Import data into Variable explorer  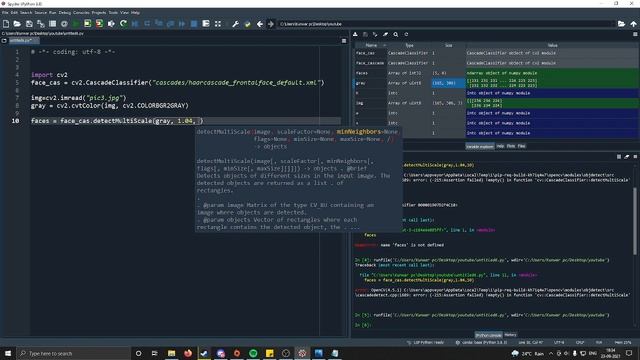[x=355, y=35]
